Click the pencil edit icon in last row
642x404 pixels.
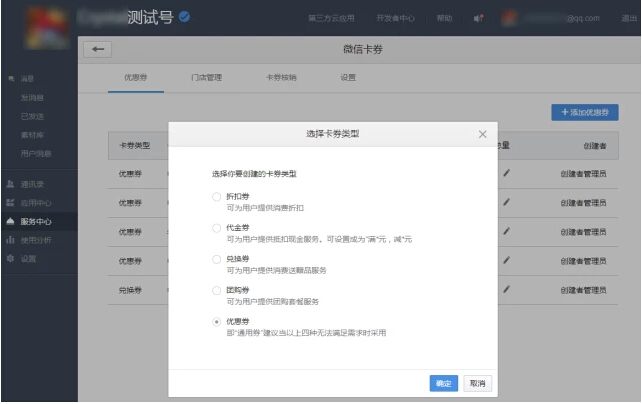click(506, 290)
